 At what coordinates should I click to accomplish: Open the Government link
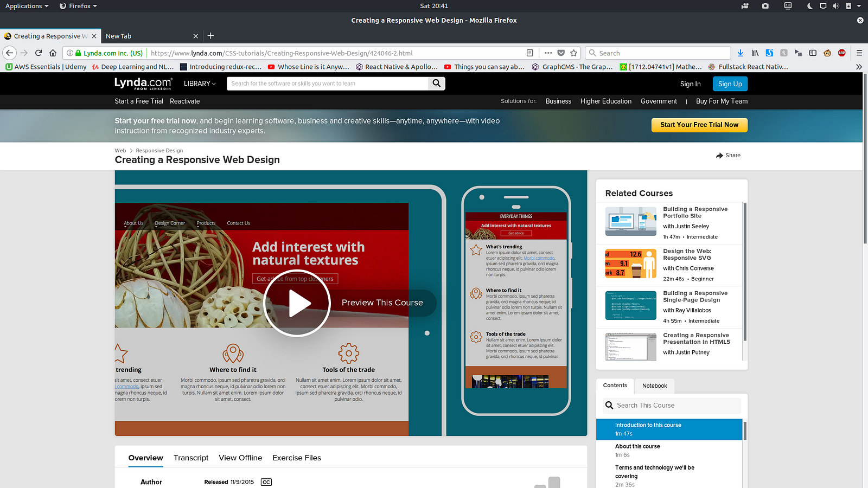(x=659, y=101)
